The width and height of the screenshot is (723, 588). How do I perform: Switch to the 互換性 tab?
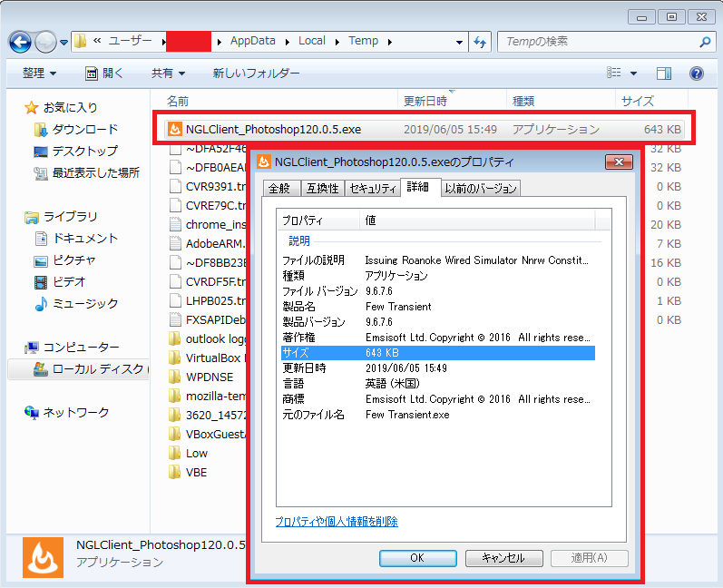tap(322, 188)
